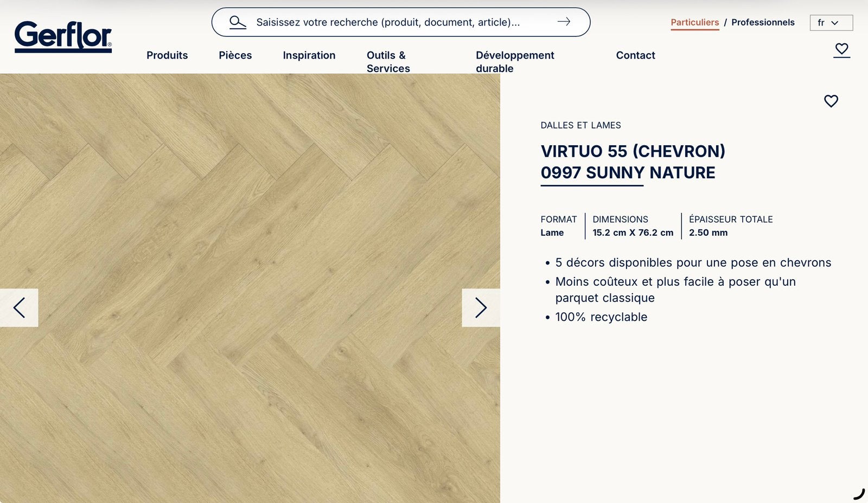This screenshot has width=868, height=503.
Task: Click the 5 décors disponibles bullet text
Action: tap(693, 262)
